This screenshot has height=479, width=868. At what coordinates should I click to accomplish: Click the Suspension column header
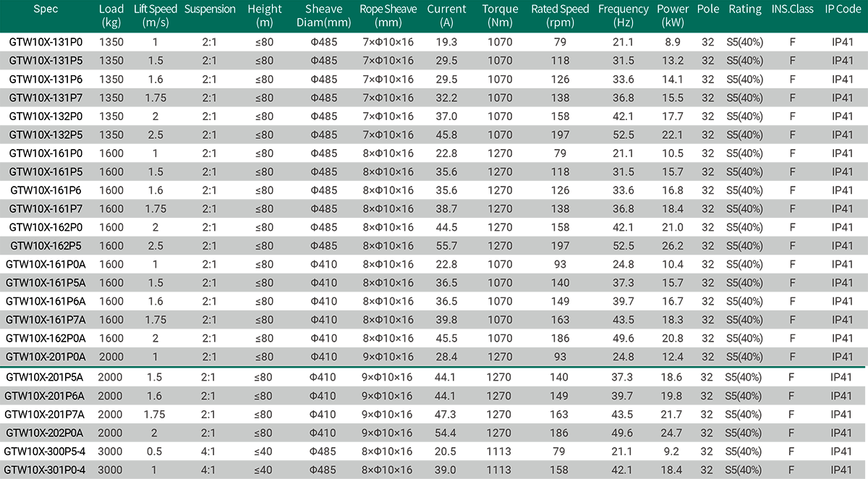click(210, 9)
